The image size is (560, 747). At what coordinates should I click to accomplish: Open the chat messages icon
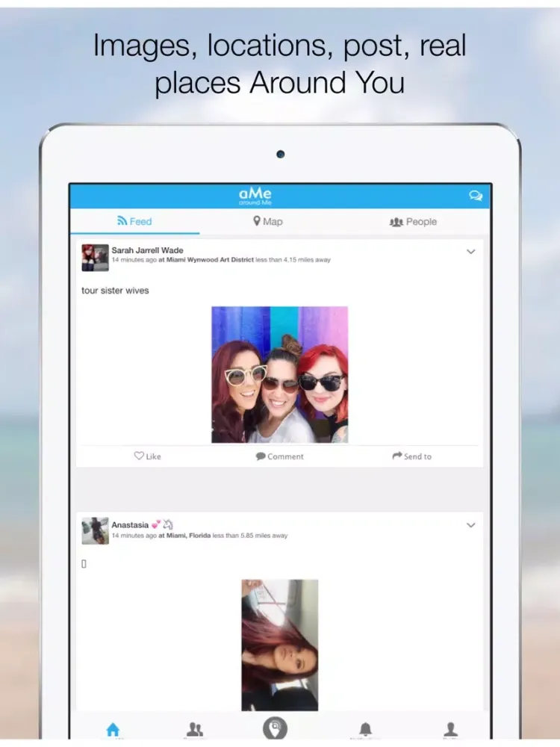pyautogui.click(x=475, y=195)
